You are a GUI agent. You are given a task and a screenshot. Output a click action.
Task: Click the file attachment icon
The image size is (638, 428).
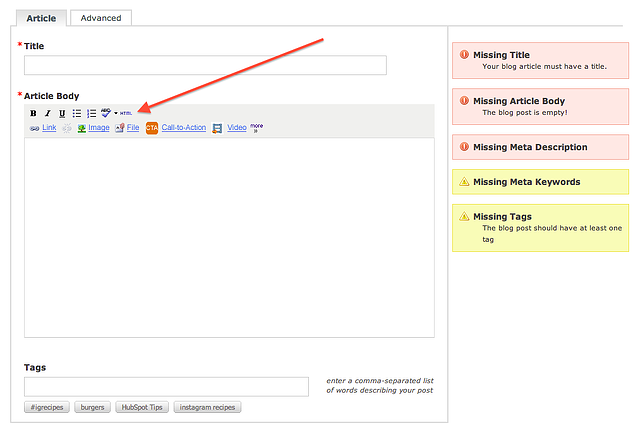click(119, 128)
